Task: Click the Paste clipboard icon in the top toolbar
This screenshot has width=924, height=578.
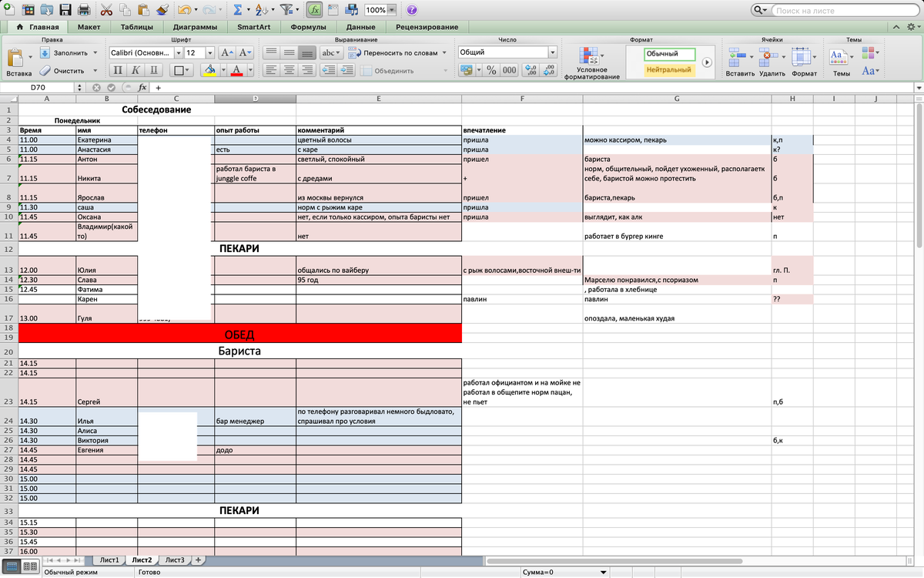Action: (143, 10)
